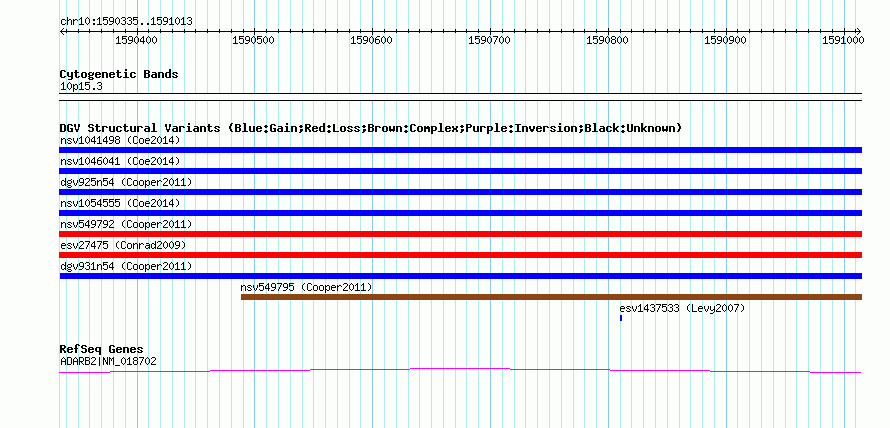Select the nsv1046041 (Coe2014) variant bar
This screenshot has height=428, width=890.
coord(460,171)
